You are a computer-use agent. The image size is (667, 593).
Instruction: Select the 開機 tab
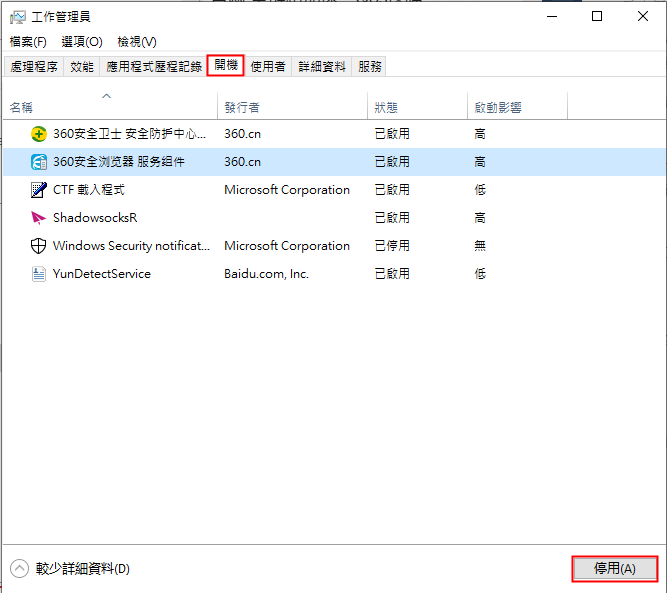pos(225,65)
